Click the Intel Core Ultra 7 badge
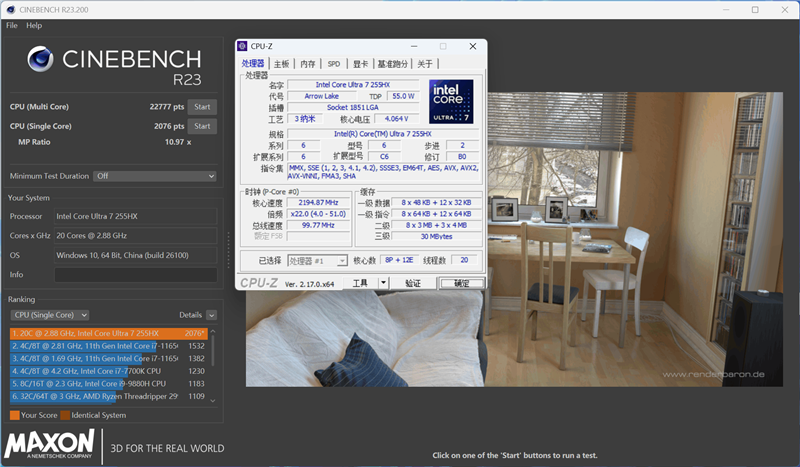Viewport: 800px width, 467px height. [451, 102]
